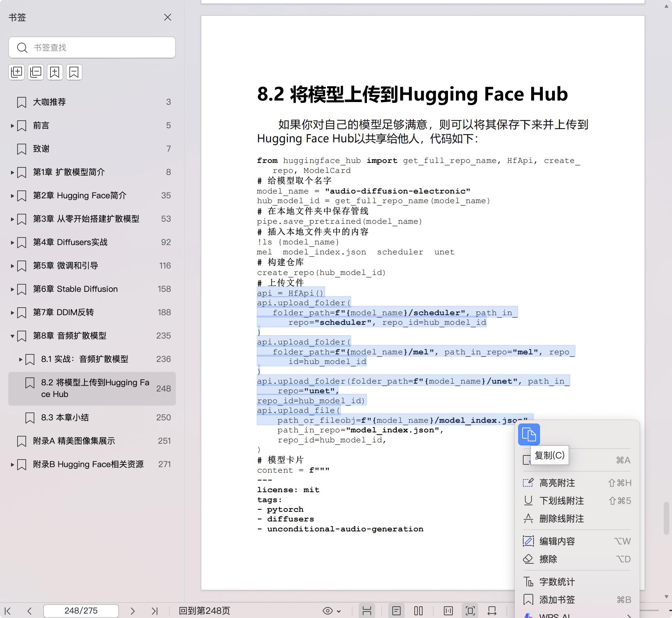Expand 第7章 DDIM反转
The image size is (672, 618).
click(12, 313)
